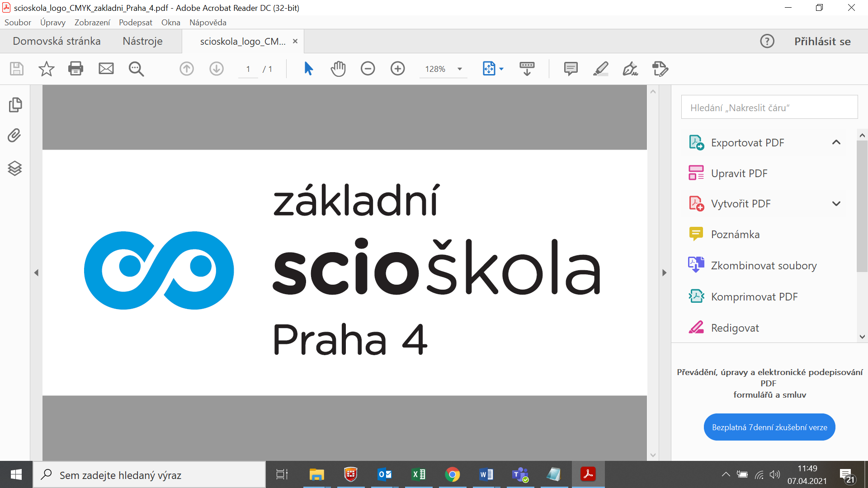Click the stamp tool icon
Viewport: 868px width, 488px height.
tap(660, 69)
